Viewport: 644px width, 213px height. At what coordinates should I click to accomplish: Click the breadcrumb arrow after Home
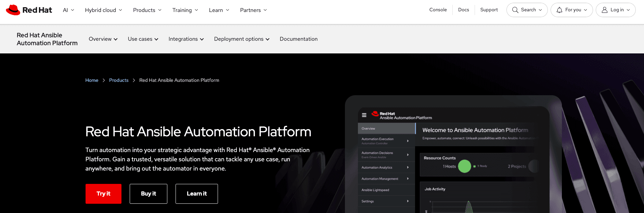(104, 80)
